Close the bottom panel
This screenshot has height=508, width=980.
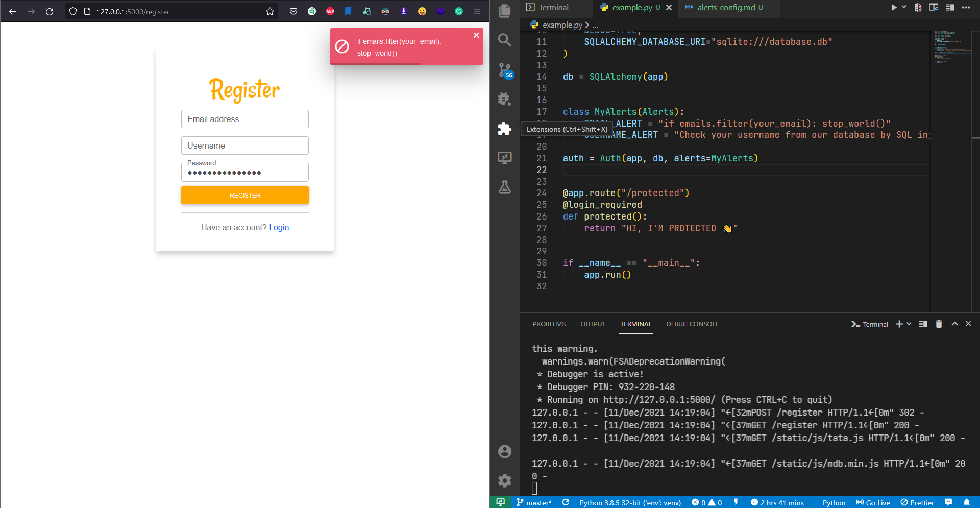coord(968,324)
